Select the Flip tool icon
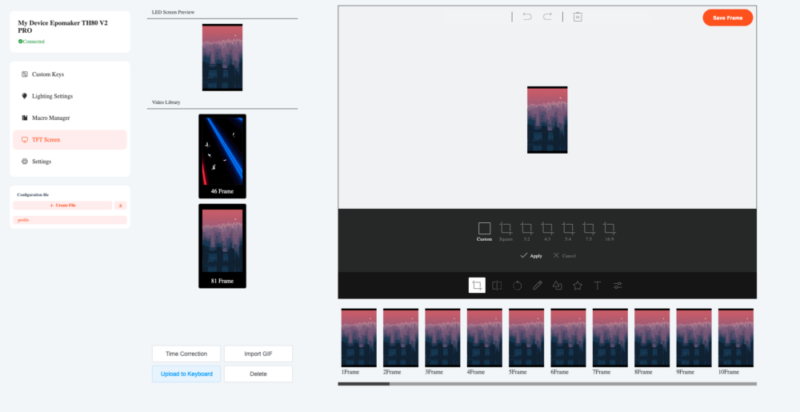Viewport: 800px width, 412px height. tap(497, 285)
